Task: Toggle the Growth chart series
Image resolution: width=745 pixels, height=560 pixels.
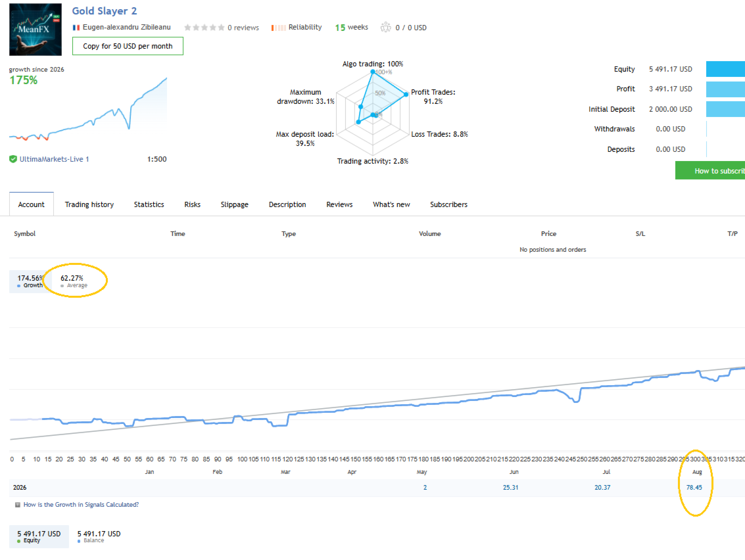Action: point(30,281)
